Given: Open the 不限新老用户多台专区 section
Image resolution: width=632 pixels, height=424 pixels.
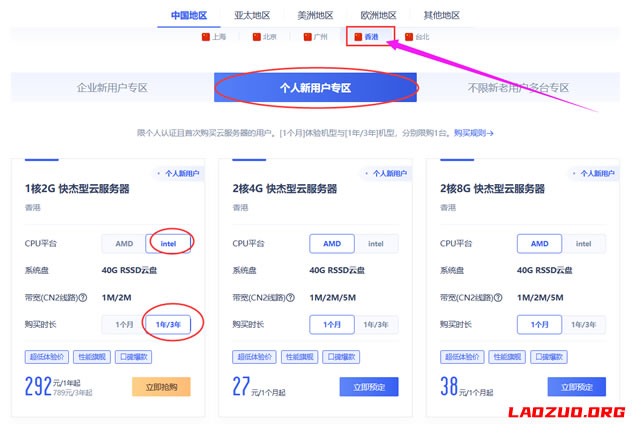Looking at the screenshot, I should pyautogui.click(x=518, y=87).
